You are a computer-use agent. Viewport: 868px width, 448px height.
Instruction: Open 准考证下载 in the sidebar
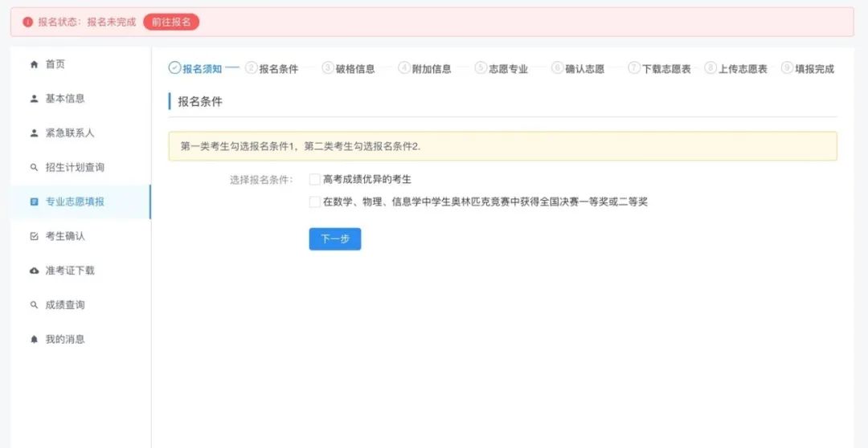click(80, 271)
